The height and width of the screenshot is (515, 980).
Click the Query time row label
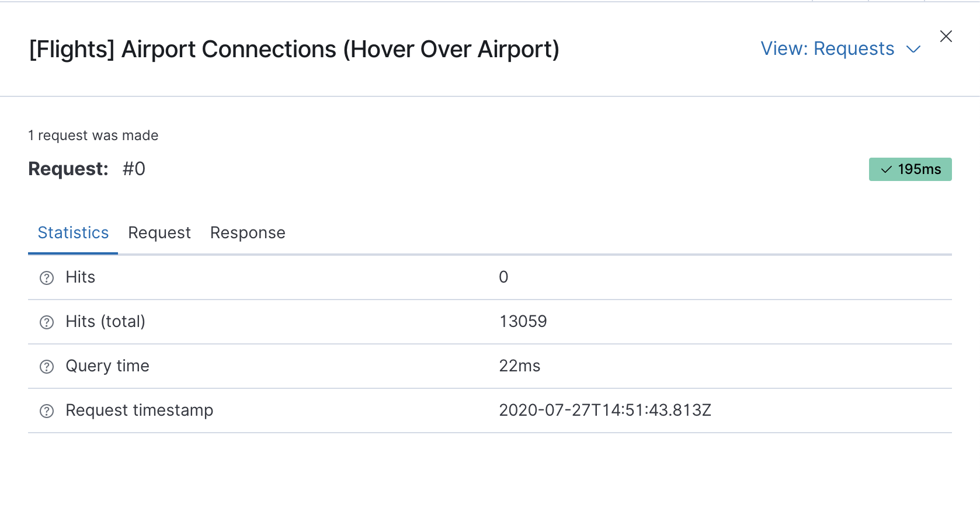click(x=107, y=366)
